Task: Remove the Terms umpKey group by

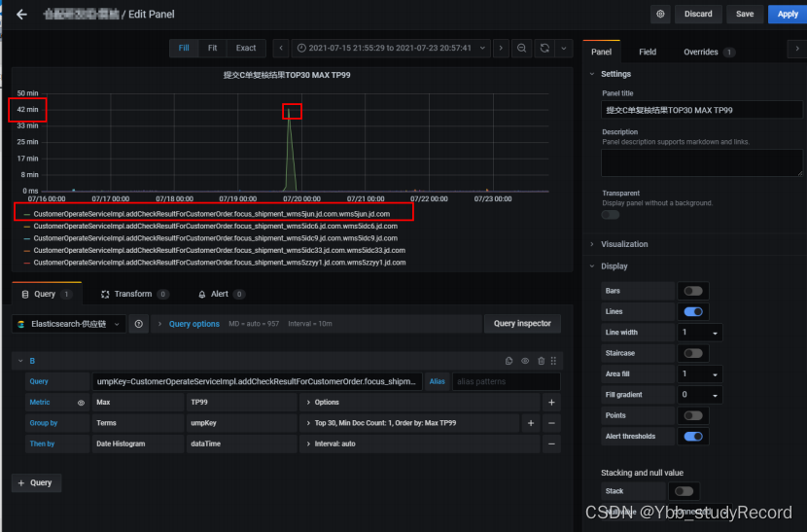Action: (551, 423)
